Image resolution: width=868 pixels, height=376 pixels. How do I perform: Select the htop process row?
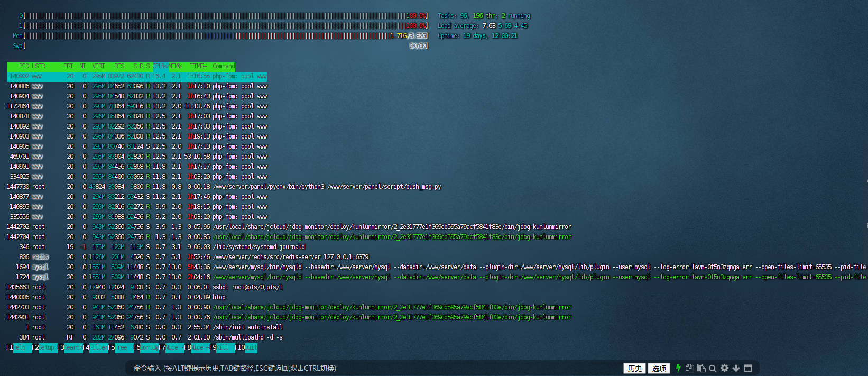[x=116, y=297]
